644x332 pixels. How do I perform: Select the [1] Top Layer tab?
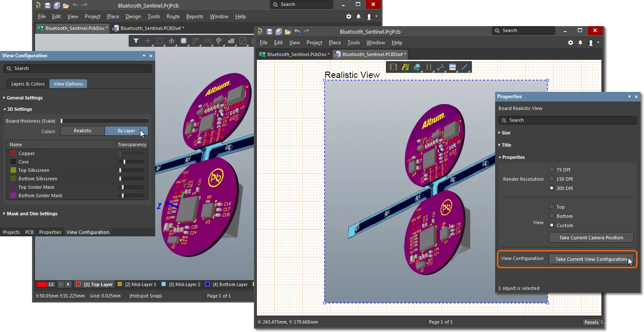[94, 284]
